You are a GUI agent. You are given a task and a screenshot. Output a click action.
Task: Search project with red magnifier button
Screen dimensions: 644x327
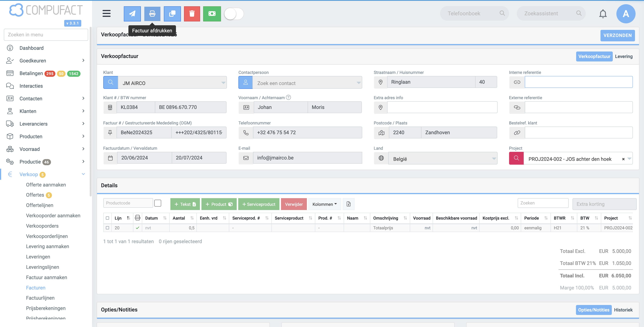[x=516, y=158]
